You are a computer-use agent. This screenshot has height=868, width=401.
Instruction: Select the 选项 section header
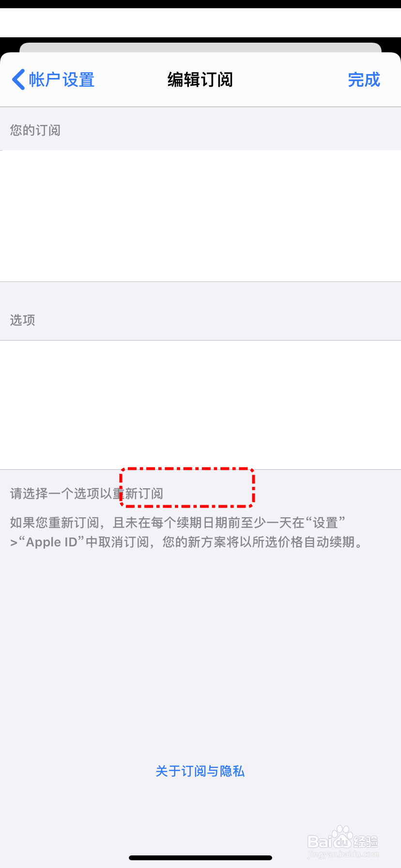pos(22,320)
